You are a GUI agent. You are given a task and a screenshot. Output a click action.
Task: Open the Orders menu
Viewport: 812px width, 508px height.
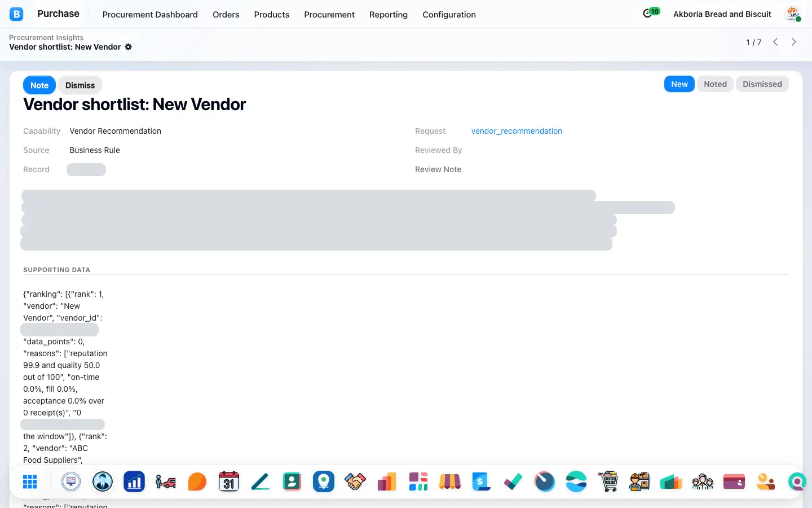tap(226, 15)
